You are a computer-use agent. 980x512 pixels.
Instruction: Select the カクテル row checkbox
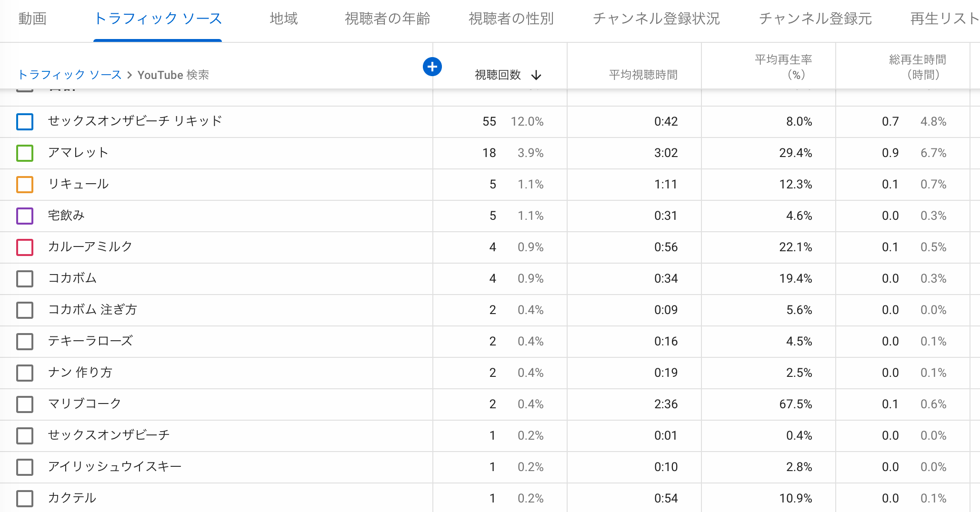25,499
